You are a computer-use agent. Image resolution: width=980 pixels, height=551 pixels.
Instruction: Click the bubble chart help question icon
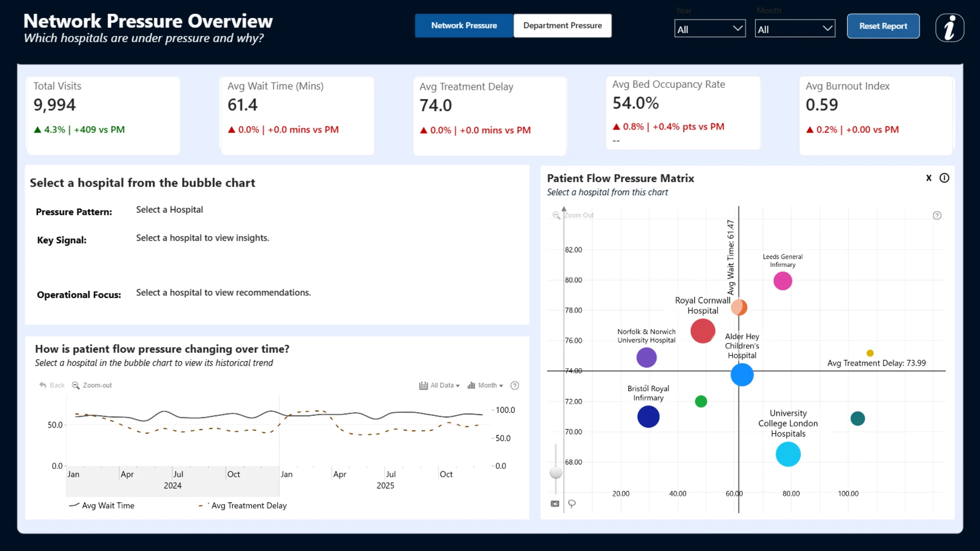click(937, 215)
